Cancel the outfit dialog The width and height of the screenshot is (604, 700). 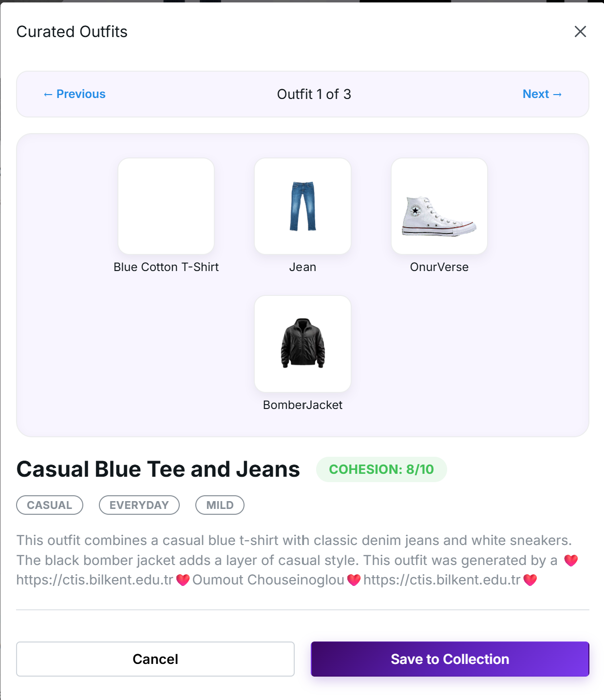pyautogui.click(x=155, y=659)
